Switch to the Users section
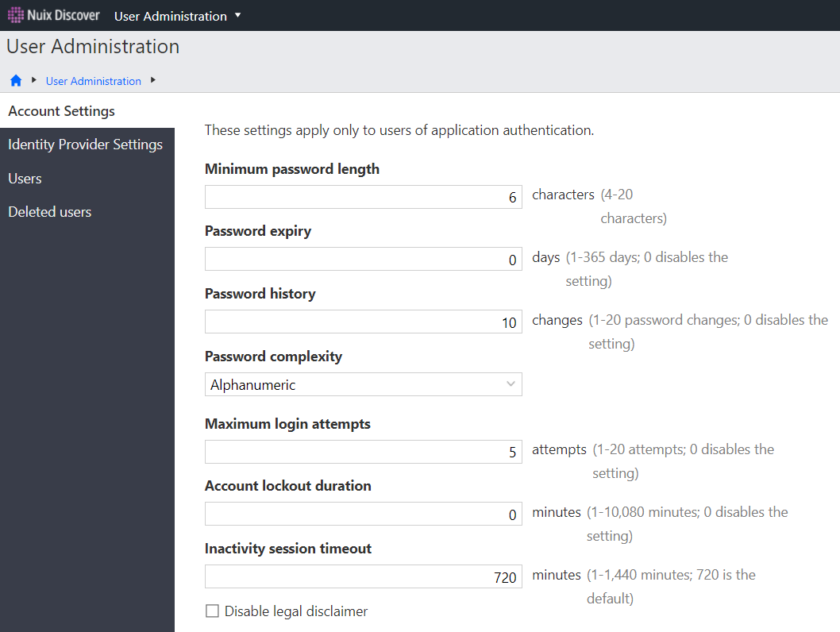 click(25, 179)
